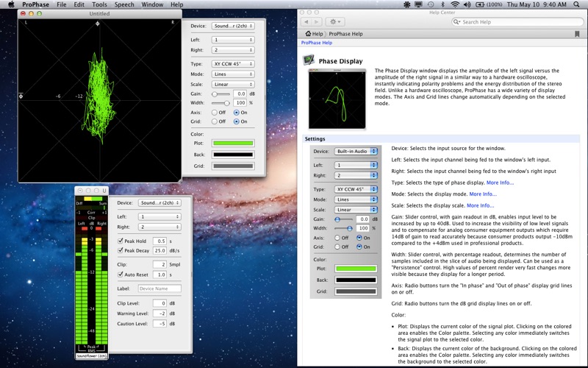
Task: Set Axis to Off in phase display drawer
Action: (215, 113)
